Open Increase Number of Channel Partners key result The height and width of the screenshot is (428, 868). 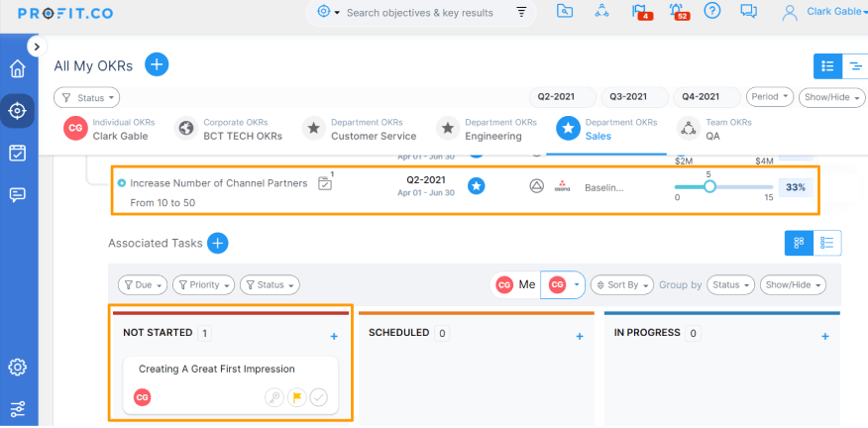(x=219, y=183)
